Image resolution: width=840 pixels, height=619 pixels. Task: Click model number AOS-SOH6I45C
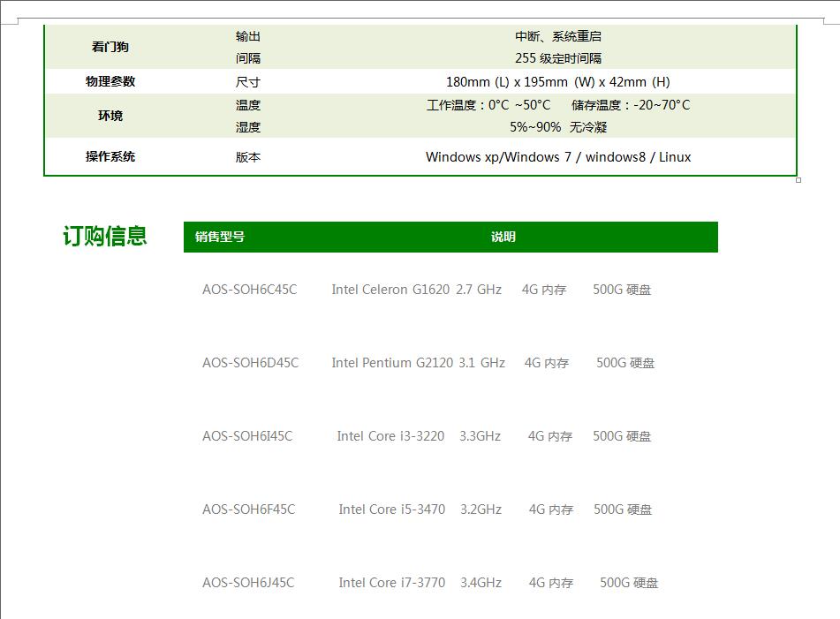[247, 436]
